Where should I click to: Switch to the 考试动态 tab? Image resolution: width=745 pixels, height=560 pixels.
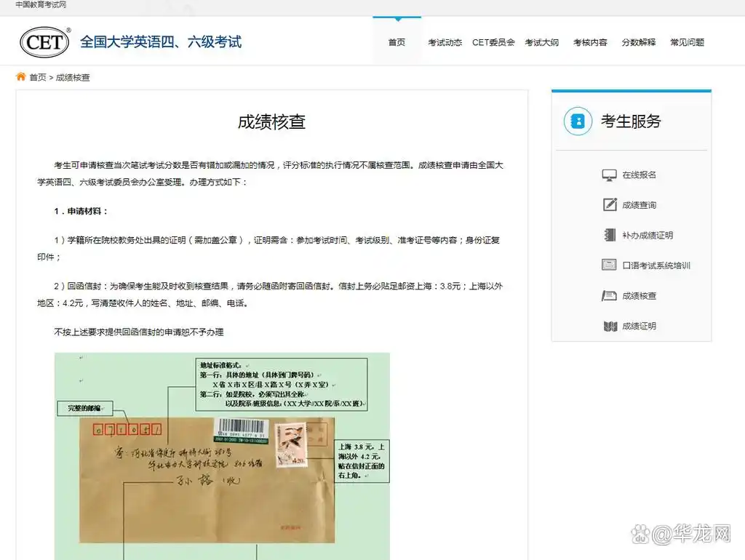[x=445, y=42]
